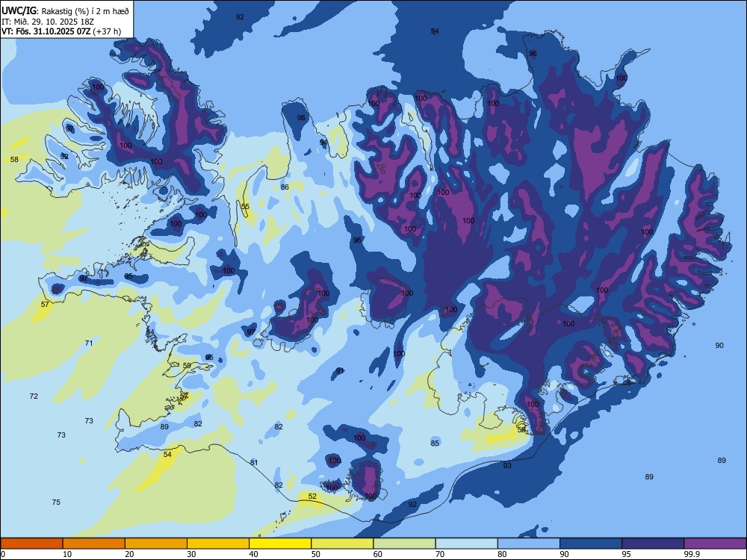Select the 30–40 amber legend block
The height and width of the screenshot is (560, 747).
[x=218, y=544]
